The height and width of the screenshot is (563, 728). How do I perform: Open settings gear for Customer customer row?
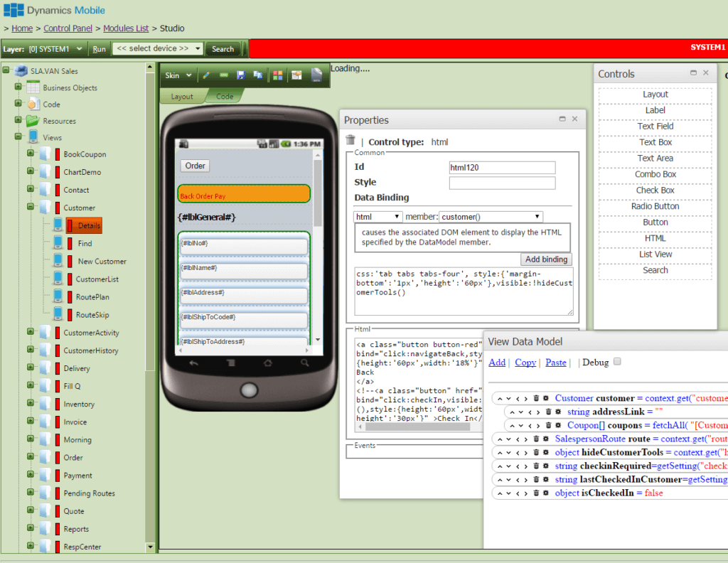coord(546,398)
